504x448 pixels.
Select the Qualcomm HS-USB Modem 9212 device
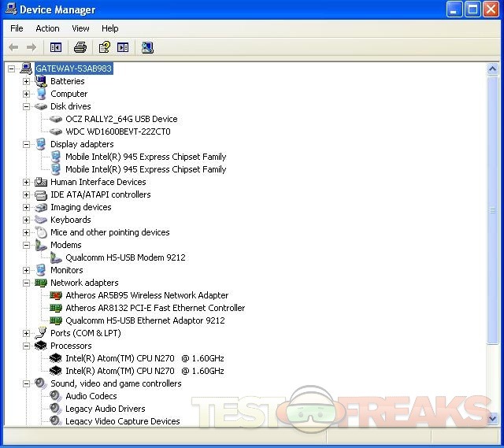coord(125,257)
